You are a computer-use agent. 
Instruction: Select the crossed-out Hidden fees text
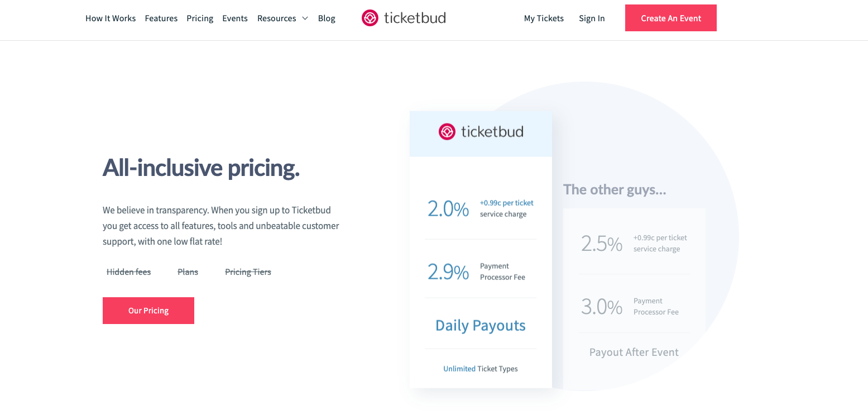(x=128, y=272)
